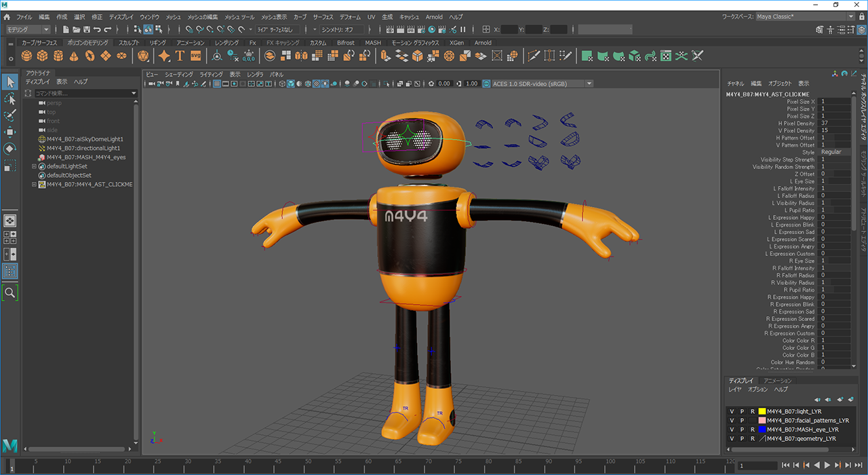Toggle R display type of MASH_eye_LYR

point(752,430)
